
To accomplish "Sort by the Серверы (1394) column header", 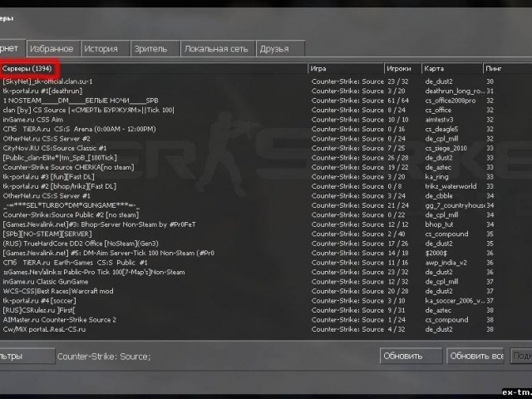I will click(x=27, y=68).
